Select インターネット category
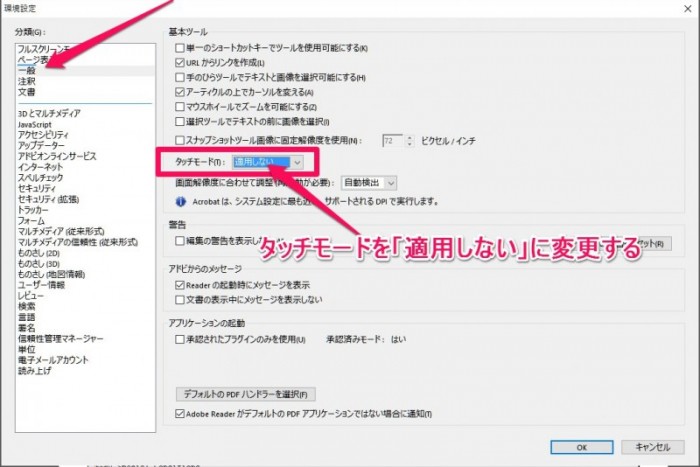 click(x=41, y=167)
